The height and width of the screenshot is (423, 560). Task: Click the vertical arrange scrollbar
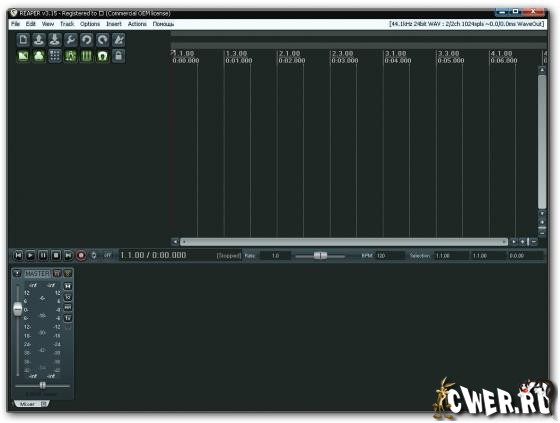pyautogui.click(x=542, y=141)
